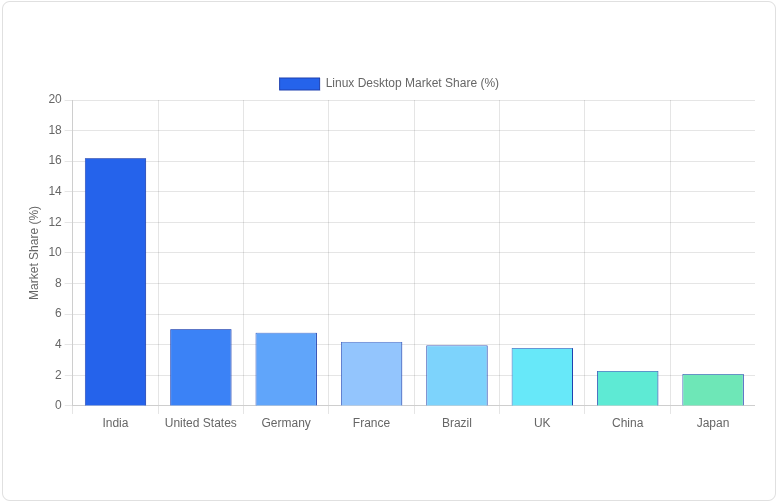The height and width of the screenshot is (504, 779).
Task: Click the y-axis tick value 16
Action: [x=55, y=161]
